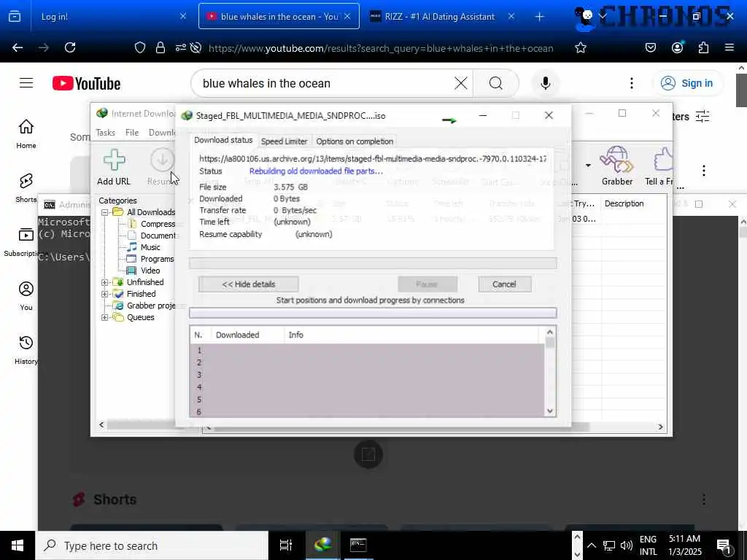Open a new Firefox tab
This screenshot has width=747, height=560.
point(539,17)
